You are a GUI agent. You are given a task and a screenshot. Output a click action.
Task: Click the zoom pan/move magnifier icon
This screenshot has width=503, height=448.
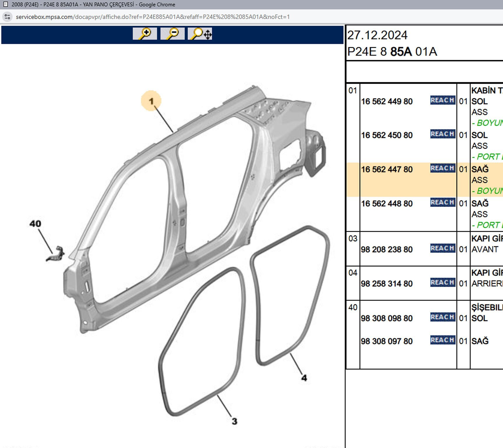(x=200, y=34)
